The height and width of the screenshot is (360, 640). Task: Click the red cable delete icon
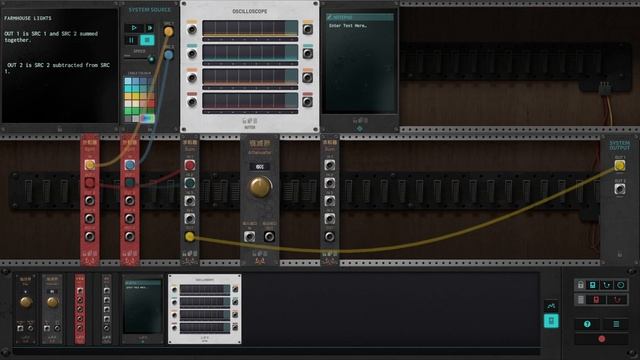click(x=617, y=300)
